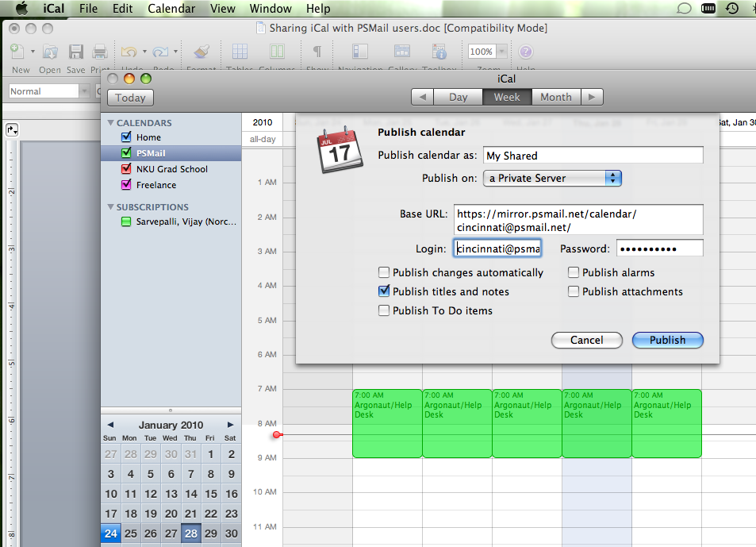Screen dimensions: 756x547
Task: Click the Time Machine menu bar icon
Action: pyautogui.click(x=732, y=8)
